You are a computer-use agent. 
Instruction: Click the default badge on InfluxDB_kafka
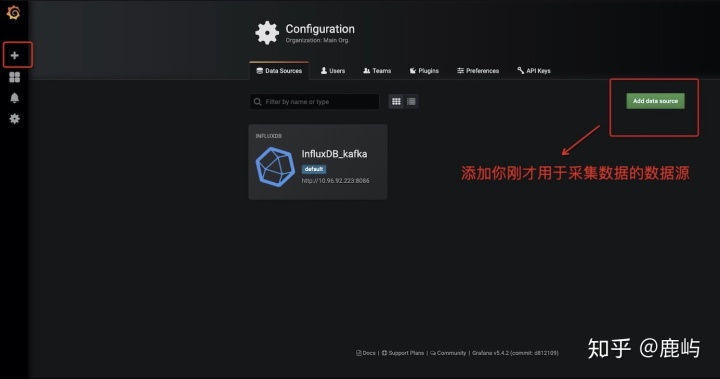pos(314,169)
